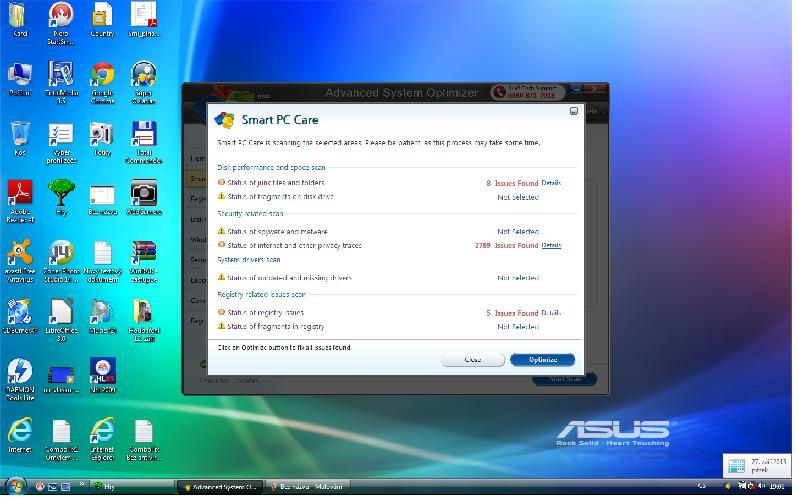This screenshot has height=498, width=798.
Task: Click warning icon for outdated and missing drivers
Action: (x=221, y=277)
